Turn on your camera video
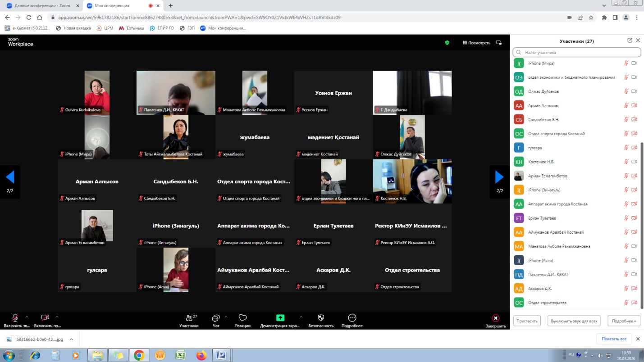 point(45,318)
